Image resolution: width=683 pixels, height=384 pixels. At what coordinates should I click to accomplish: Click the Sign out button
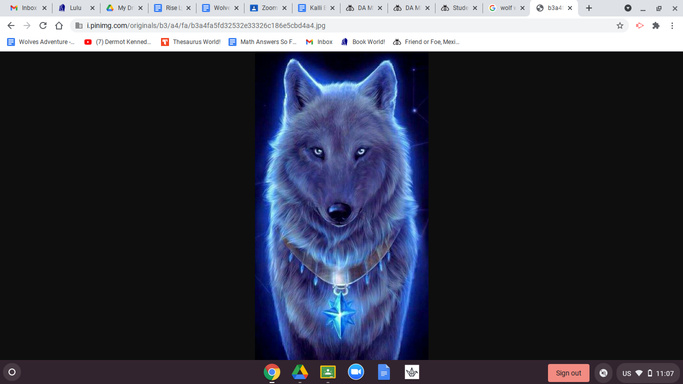coord(568,373)
